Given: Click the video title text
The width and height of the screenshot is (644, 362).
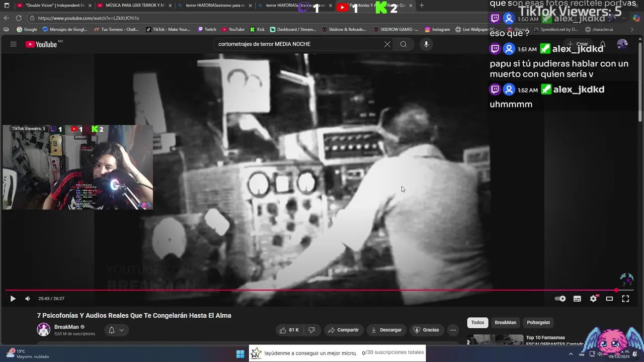Looking at the screenshot, I should (x=134, y=316).
